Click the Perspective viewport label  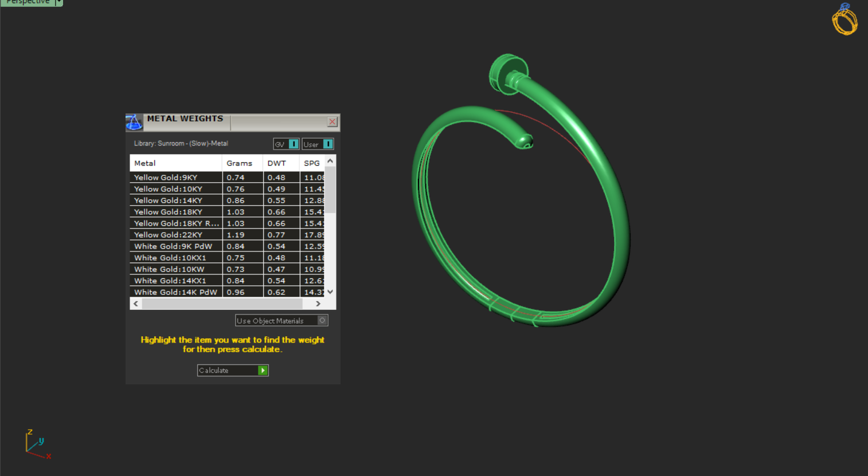[x=28, y=2]
